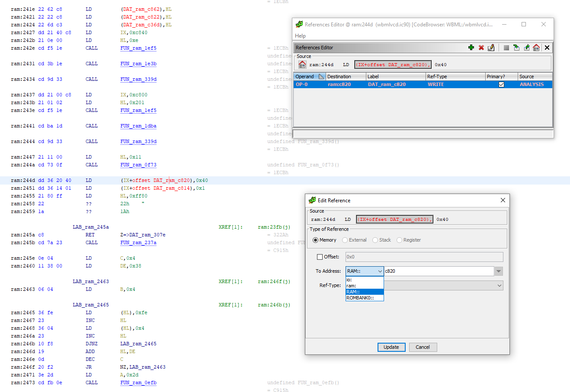
Task: Select the Register reference type radio button
Action: (399, 240)
